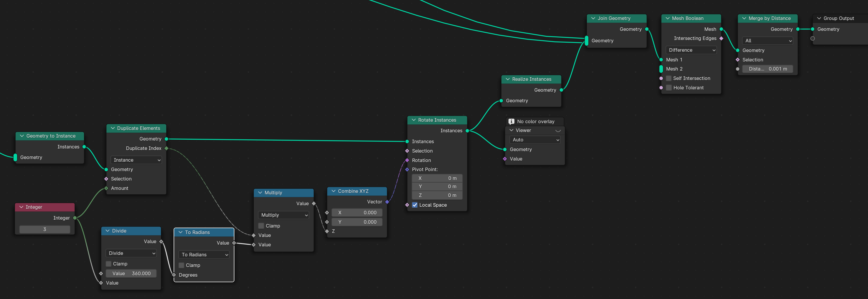Disable the Local Space checkbox

click(415, 205)
